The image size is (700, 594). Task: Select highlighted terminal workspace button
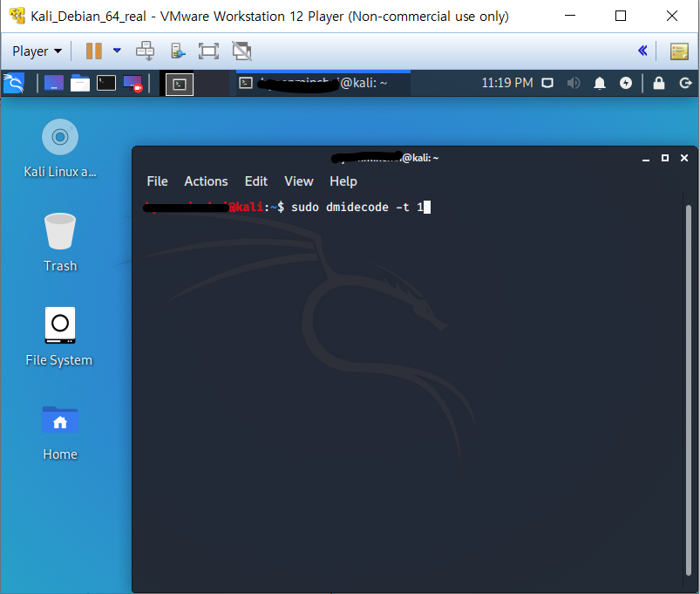tap(180, 84)
